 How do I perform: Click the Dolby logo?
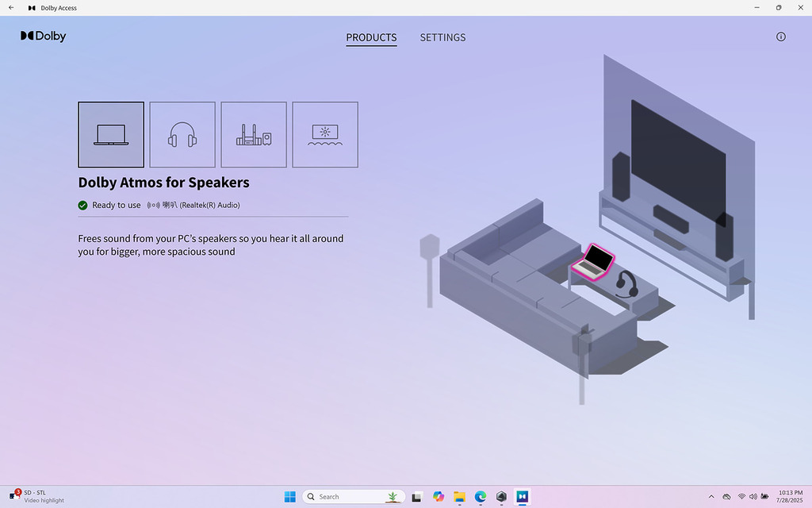tap(44, 37)
